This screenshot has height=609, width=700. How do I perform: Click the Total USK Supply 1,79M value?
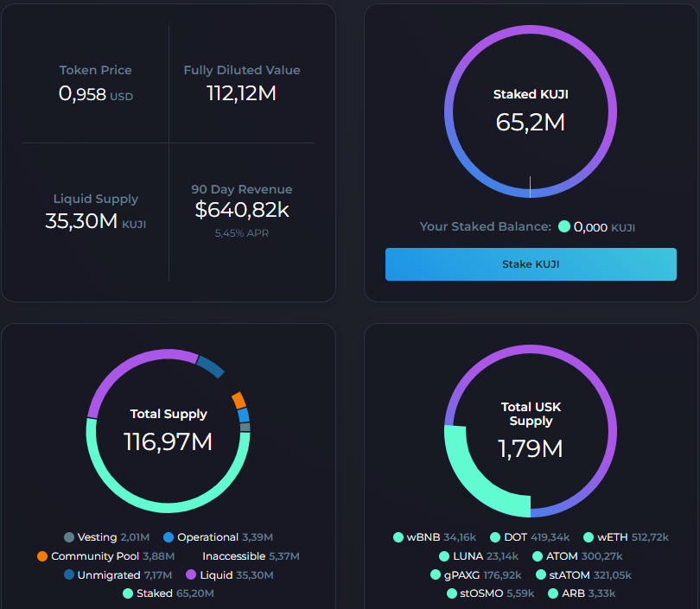coord(531,448)
